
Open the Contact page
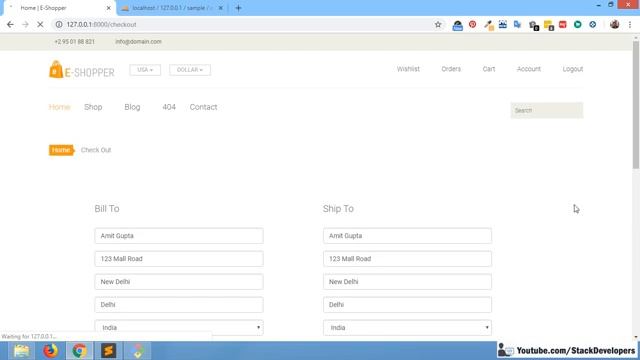click(203, 107)
